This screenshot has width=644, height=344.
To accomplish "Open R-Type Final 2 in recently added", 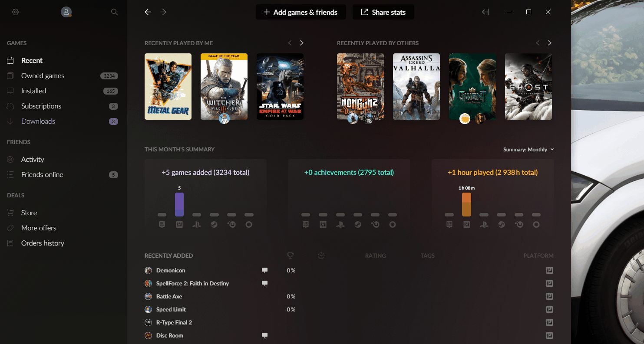I will [x=174, y=322].
